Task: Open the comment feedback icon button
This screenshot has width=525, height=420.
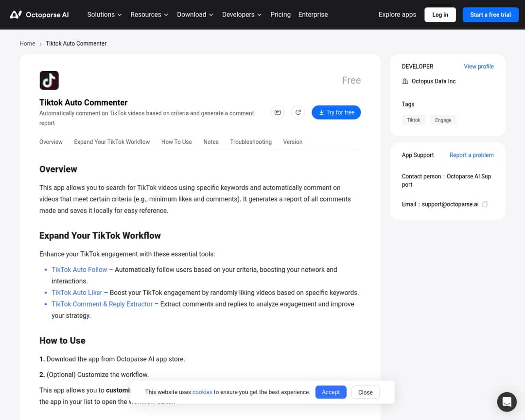Action: pos(278,112)
